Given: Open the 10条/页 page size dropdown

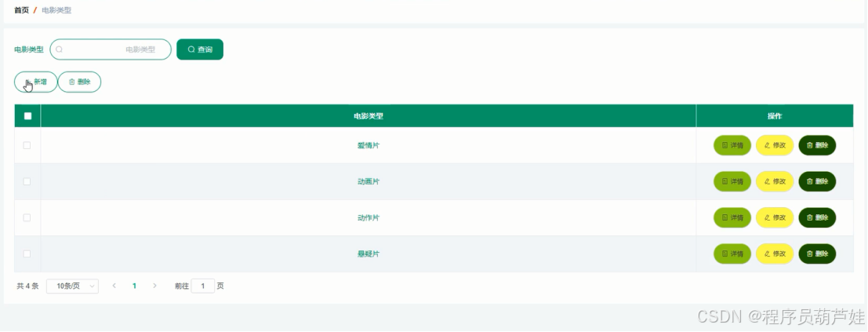Looking at the screenshot, I should (72, 286).
